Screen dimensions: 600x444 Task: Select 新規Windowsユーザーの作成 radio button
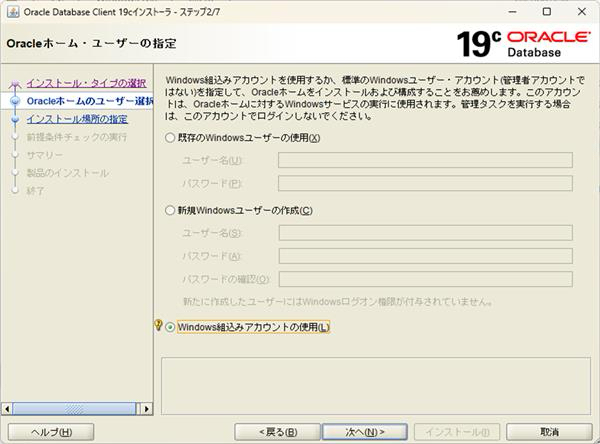(x=170, y=210)
